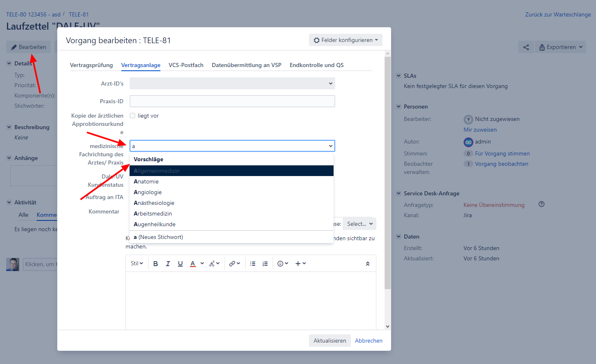Open the emoji picker in comment editor
Image resolution: width=596 pixels, height=364 pixels.
tap(283, 264)
